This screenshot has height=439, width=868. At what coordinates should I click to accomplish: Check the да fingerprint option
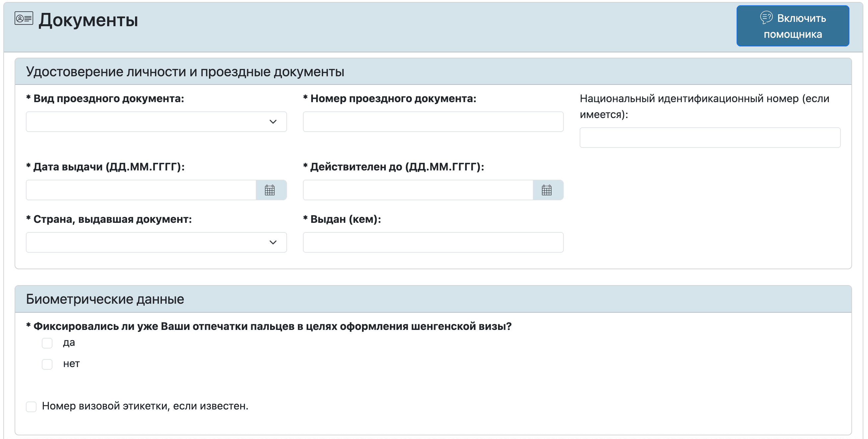47,343
